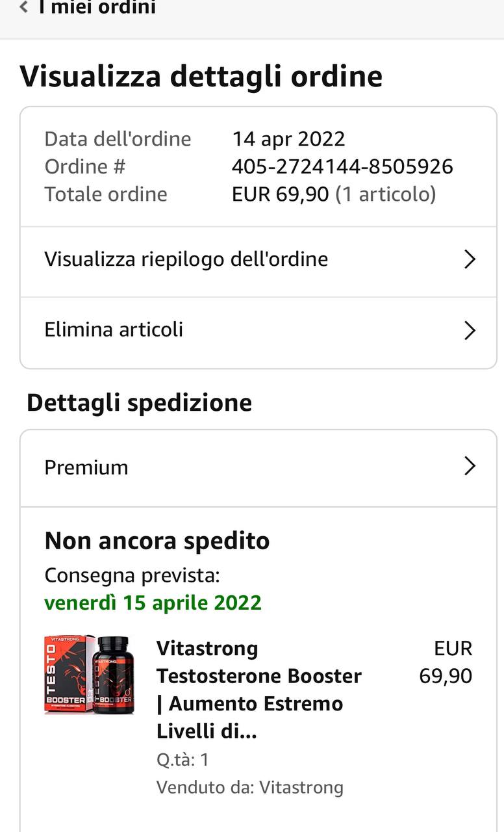Click the Visualizza dettagli ordine page title

201,76
